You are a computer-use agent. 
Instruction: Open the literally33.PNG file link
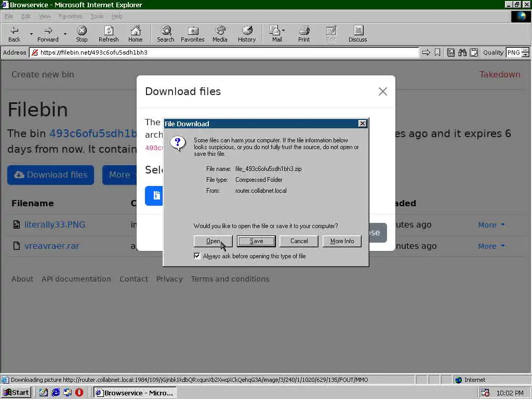(x=55, y=224)
